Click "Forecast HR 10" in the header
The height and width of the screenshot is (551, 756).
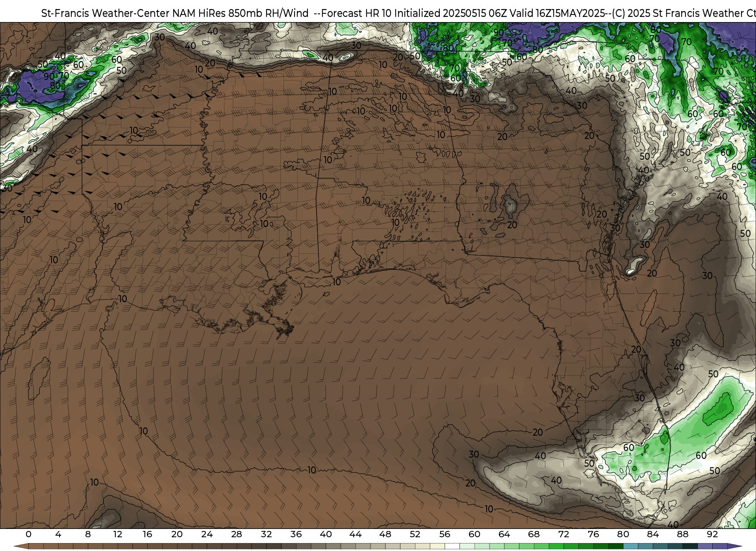pos(356,13)
